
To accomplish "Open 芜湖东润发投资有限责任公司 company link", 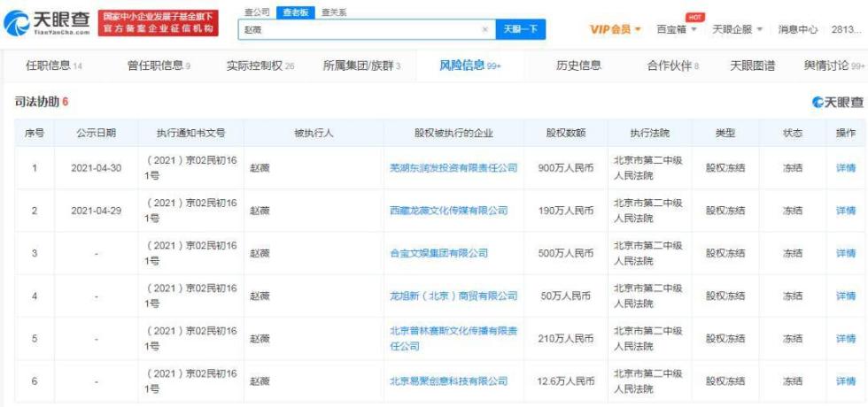I will click(453, 167).
